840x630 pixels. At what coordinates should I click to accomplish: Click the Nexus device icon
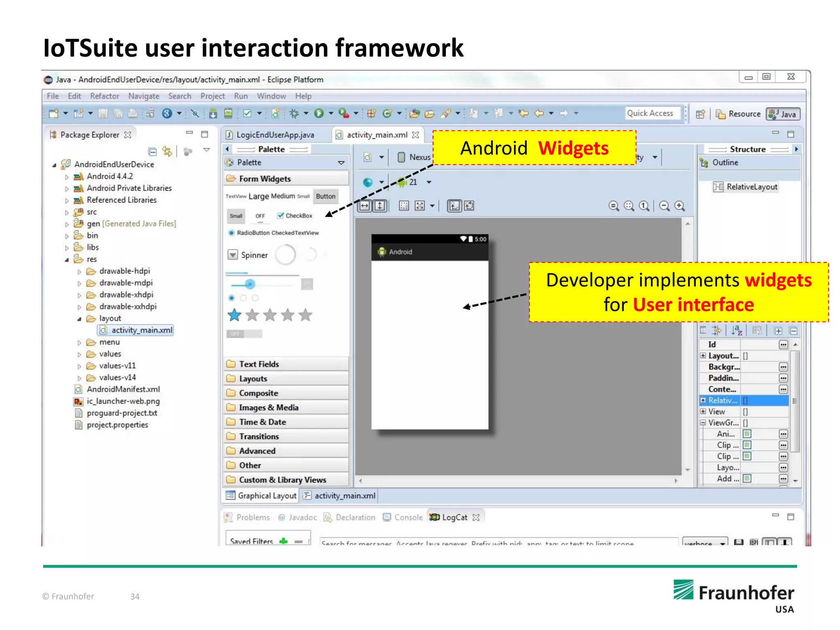(402, 157)
